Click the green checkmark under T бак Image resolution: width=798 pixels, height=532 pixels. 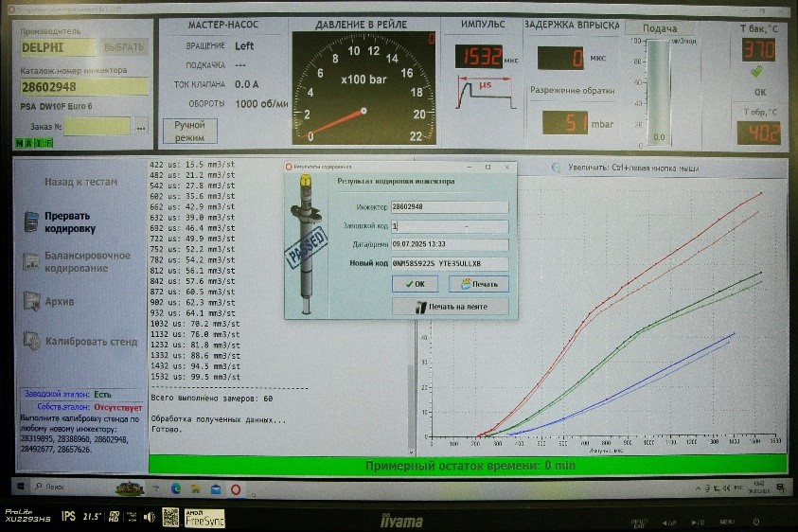click(x=756, y=72)
